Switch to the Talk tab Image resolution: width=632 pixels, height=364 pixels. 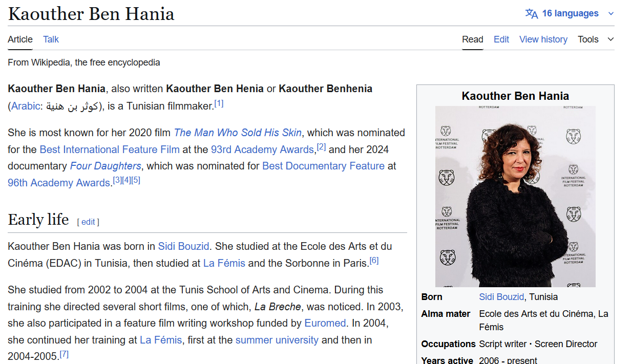point(51,39)
